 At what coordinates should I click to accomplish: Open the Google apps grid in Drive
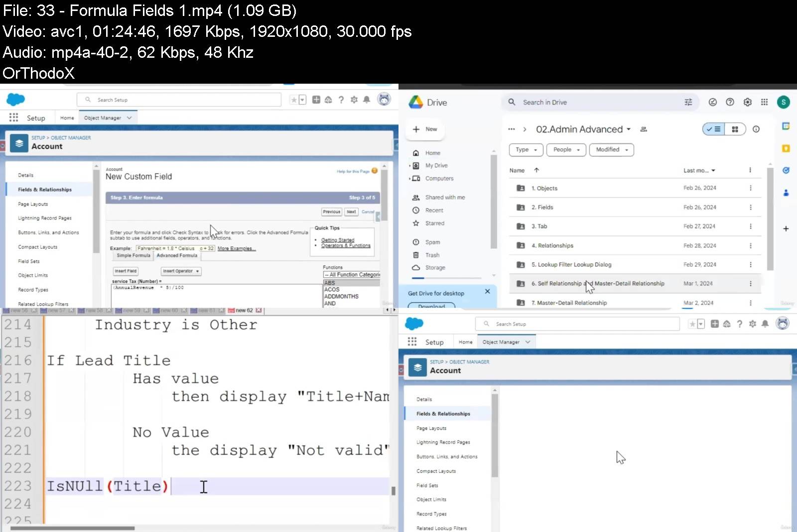pyautogui.click(x=764, y=102)
